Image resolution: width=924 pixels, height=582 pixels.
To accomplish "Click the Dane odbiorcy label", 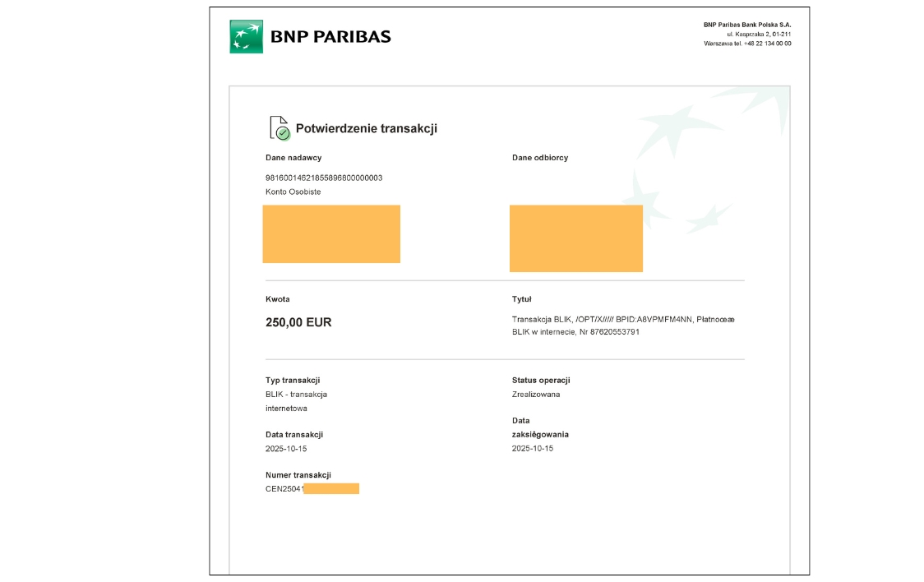I will (x=540, y=158).
